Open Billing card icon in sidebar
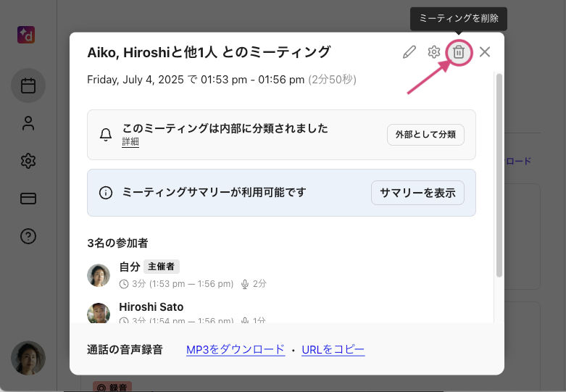566x392 pixels. point(28,199)
